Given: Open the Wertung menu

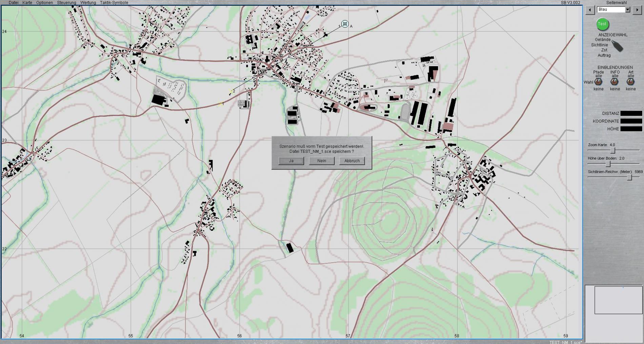Looking at the screenshot, I should [88, 3].
